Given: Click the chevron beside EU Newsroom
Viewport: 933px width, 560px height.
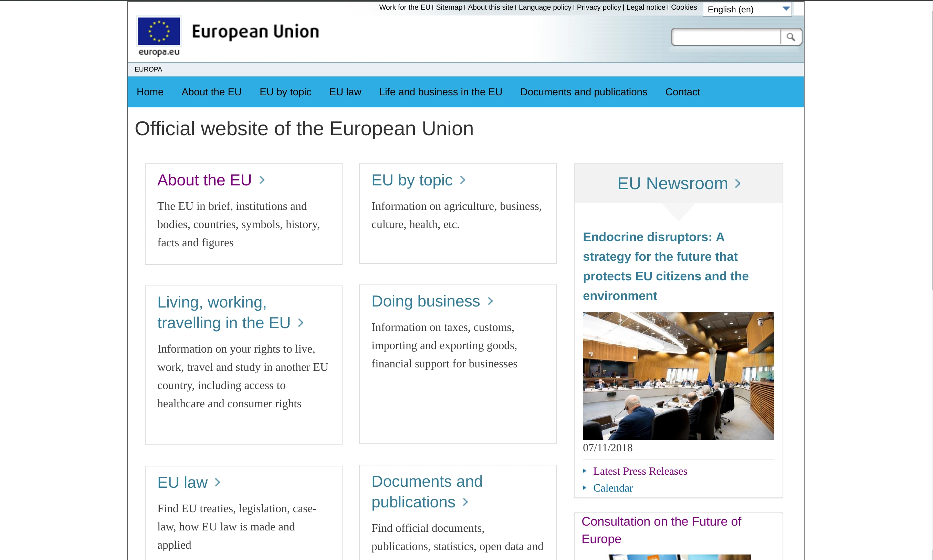Looking at the screenshot, I should (x=737, y=184).
